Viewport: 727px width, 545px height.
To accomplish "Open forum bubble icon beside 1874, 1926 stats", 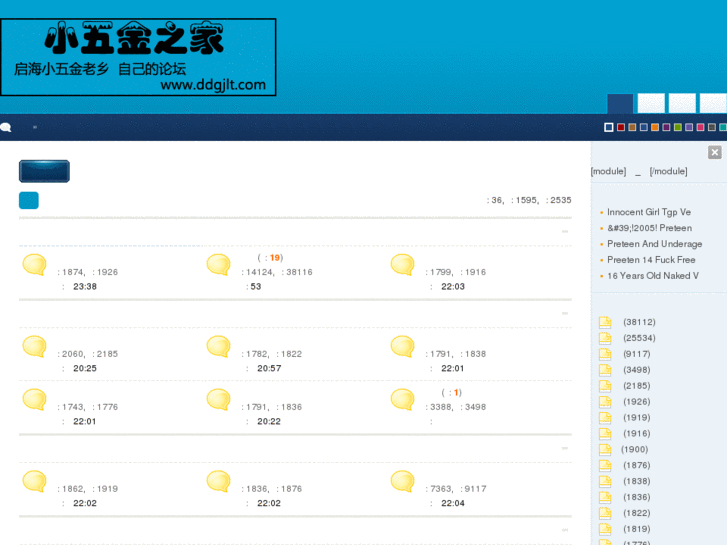I will (34, 265).
